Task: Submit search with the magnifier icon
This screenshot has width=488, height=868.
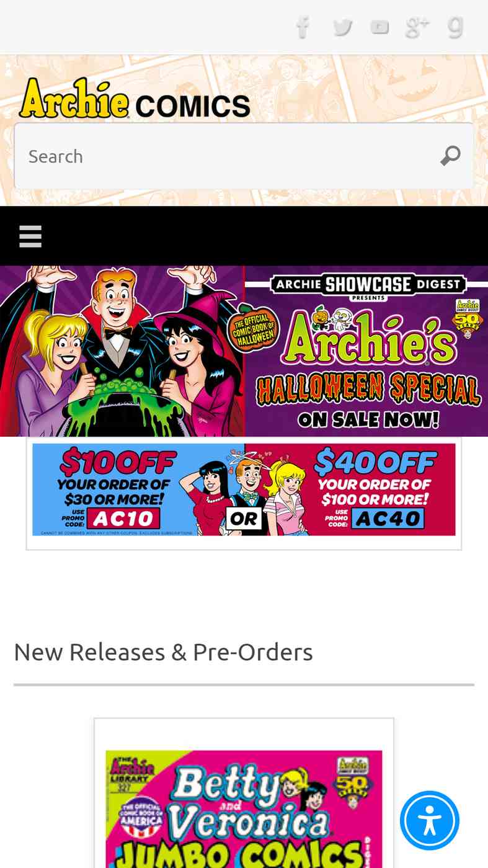Action: [x=451, y=156]
